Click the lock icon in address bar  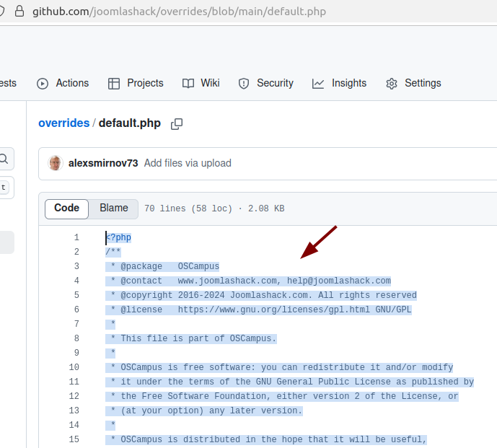tap(19, 11)
